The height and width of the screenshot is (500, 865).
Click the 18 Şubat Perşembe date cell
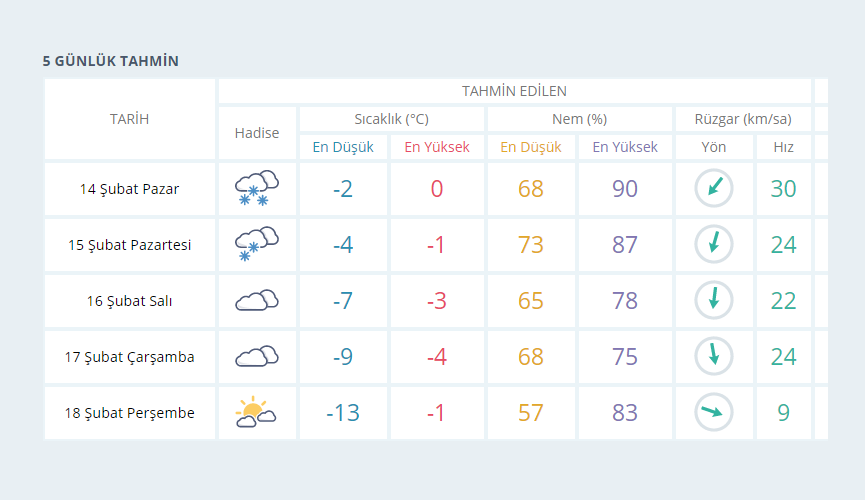tap(130, 413)
